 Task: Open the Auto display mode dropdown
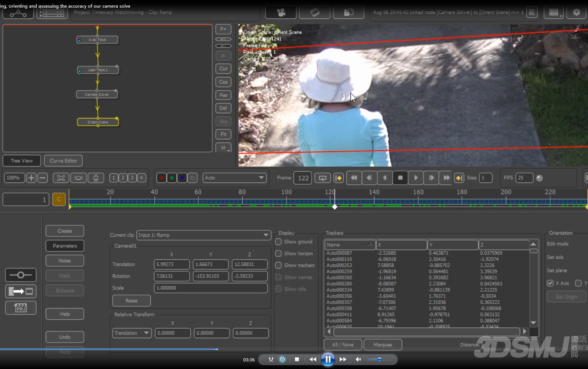[234, 178]
